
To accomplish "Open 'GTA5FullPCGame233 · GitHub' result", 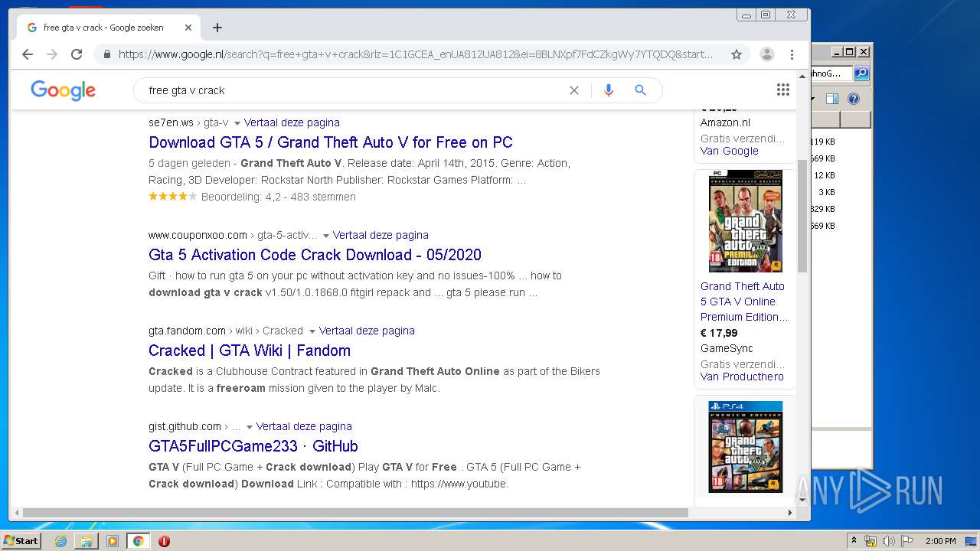I will (253, 446).
